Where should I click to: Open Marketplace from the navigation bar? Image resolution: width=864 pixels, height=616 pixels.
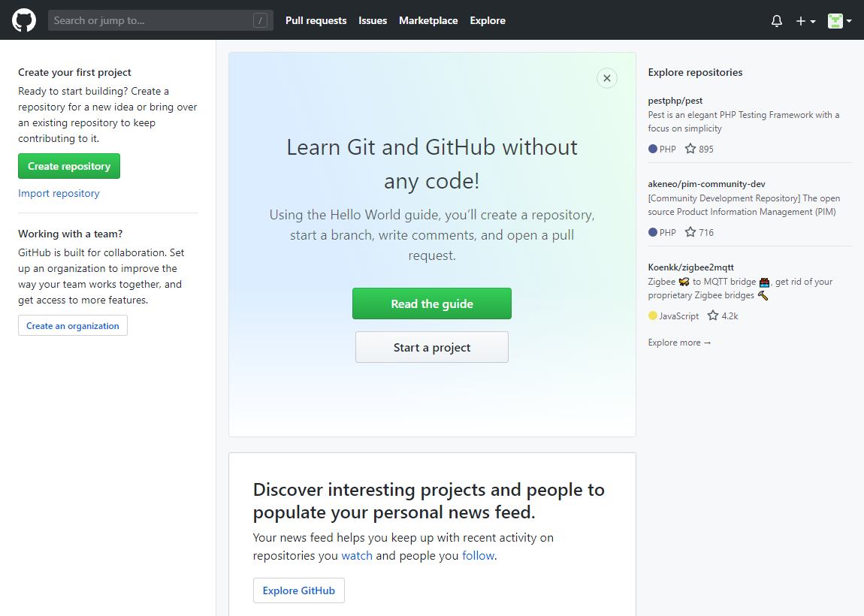coord(428,20)
